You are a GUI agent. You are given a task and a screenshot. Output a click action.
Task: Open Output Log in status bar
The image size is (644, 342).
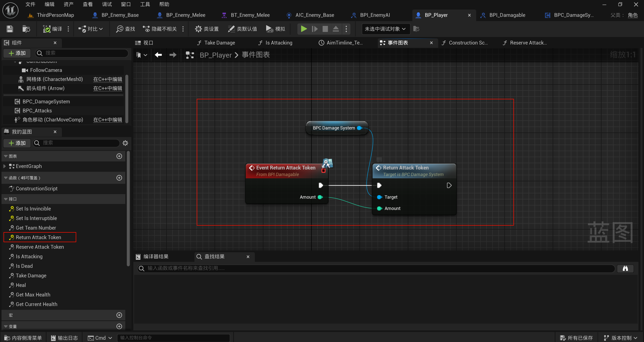coord(65,338)
